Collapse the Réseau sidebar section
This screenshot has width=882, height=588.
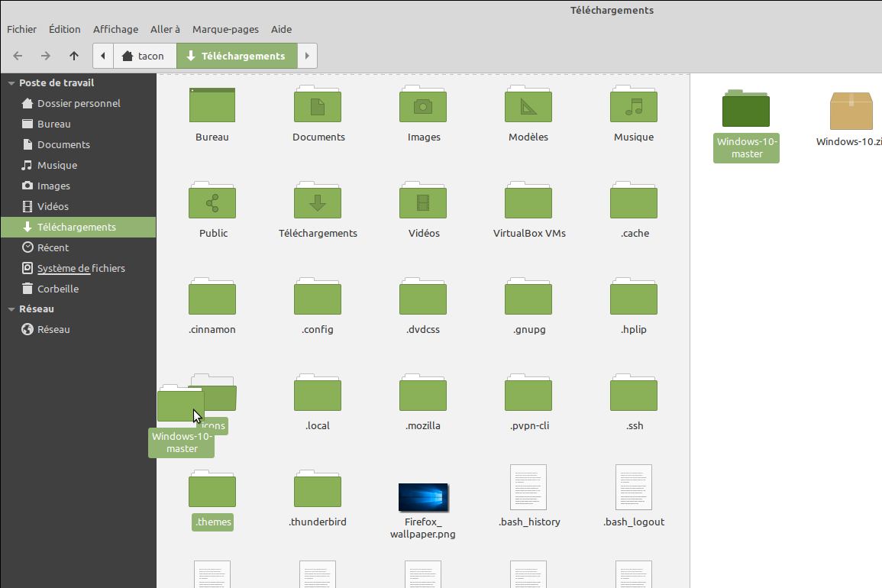click(11, 309)
